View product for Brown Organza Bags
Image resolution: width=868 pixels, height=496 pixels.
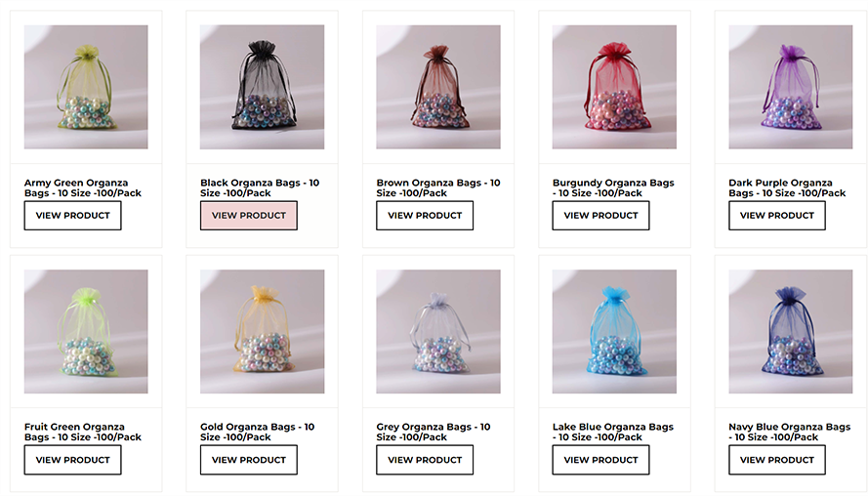pos(425,216)
